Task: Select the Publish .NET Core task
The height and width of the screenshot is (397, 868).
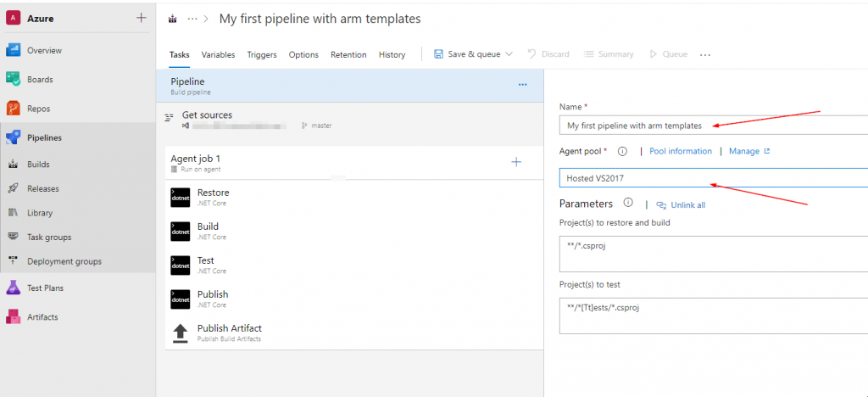Action: (354, 299)
